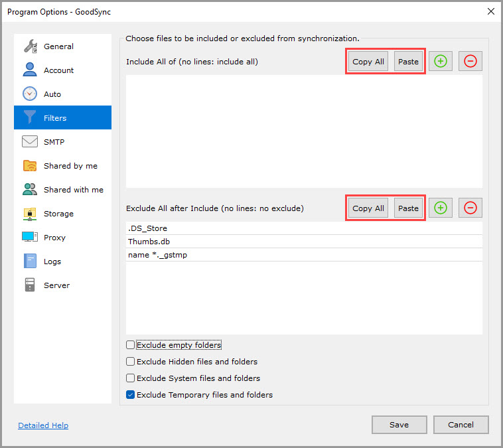Remove a line from Include All filter
The width and height of the screenshot is (503, 448).
[x=470, y=61]
